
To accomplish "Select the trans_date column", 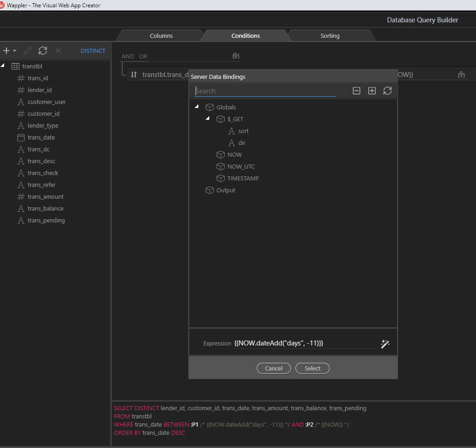I will point(41,137).
